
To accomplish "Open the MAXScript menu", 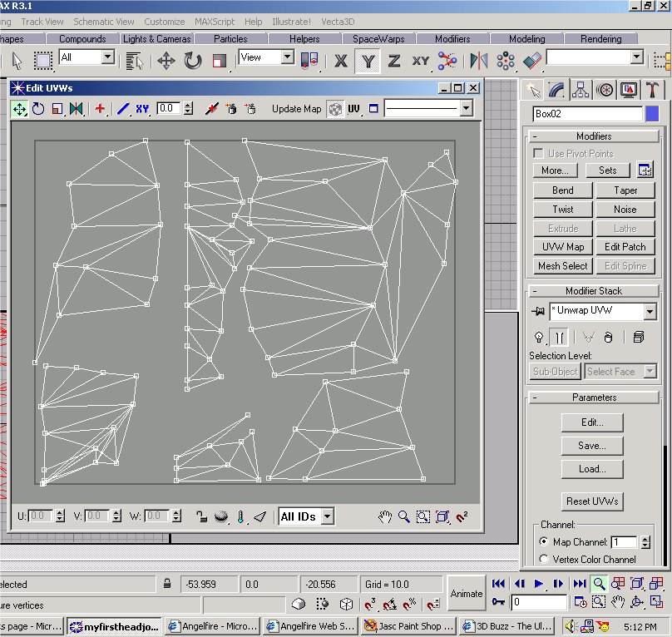I will point(215,22).
